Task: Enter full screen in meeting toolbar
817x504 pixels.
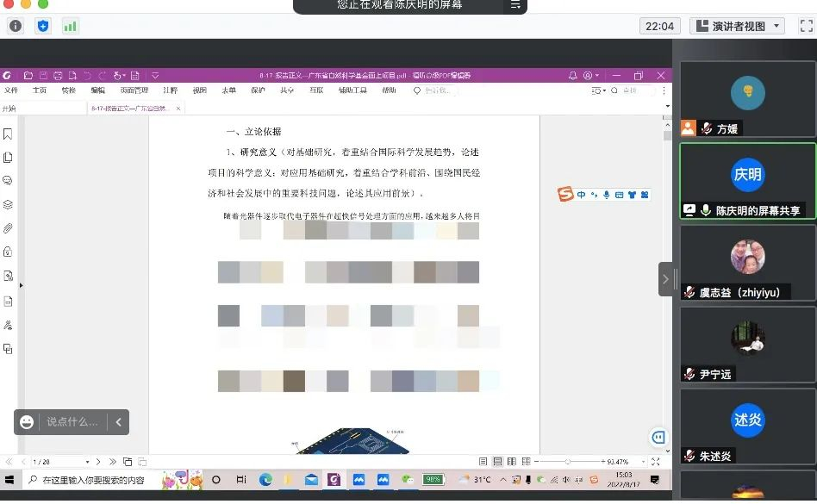Action: point(806,26)
